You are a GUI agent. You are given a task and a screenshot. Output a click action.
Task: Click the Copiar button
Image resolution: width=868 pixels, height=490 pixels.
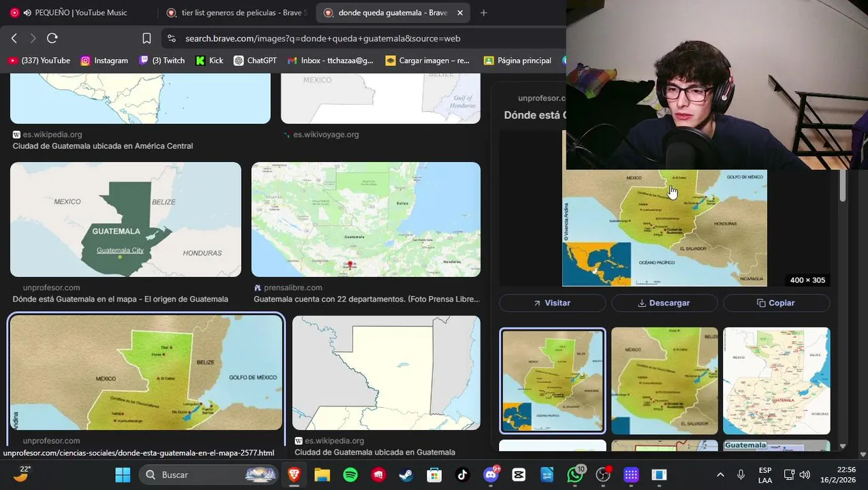coord(777,303)
